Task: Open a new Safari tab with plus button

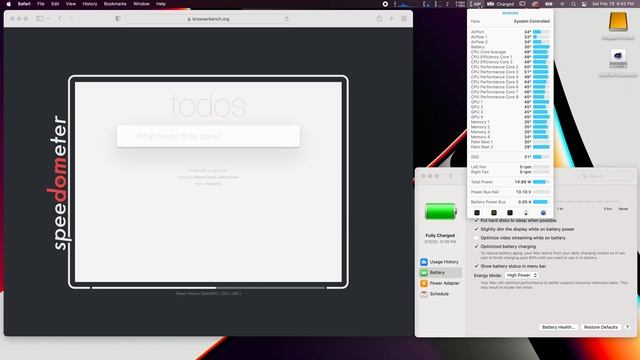Action: 391,19
